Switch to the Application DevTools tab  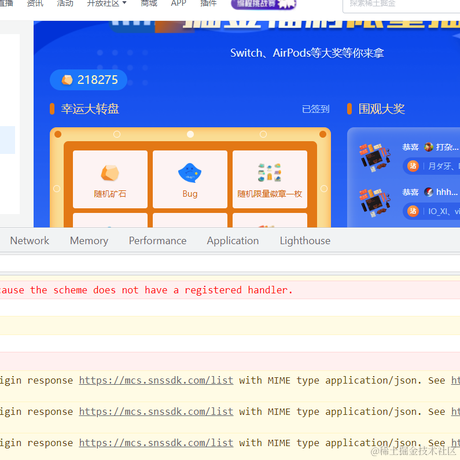pos(233,241)
